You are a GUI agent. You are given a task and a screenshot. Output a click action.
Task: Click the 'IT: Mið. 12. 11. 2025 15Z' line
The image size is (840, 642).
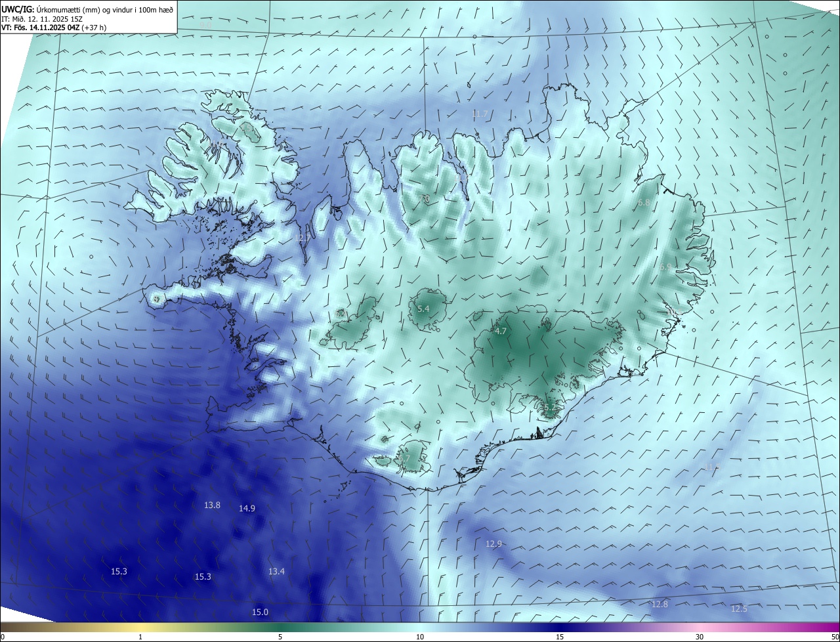coord(41,19)
